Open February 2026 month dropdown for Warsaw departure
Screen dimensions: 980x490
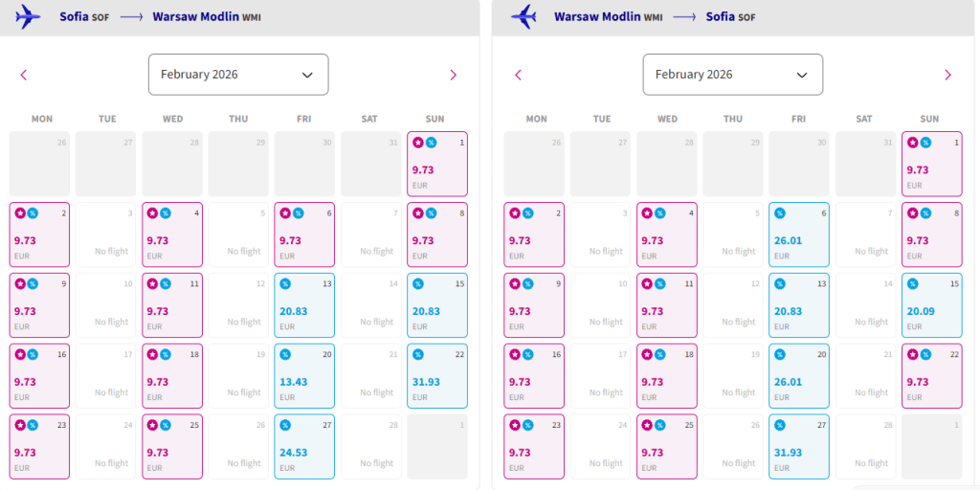coord(732,75)
